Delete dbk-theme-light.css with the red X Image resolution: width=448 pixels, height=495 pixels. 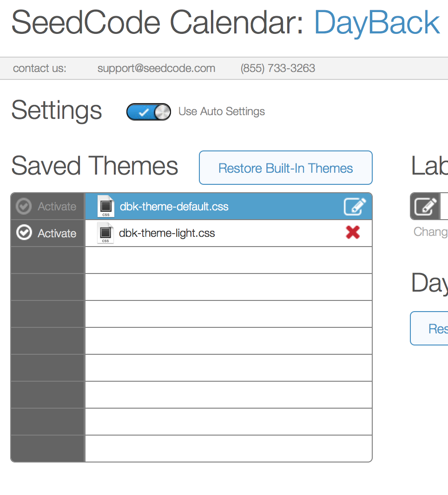[x=353, y=233]
